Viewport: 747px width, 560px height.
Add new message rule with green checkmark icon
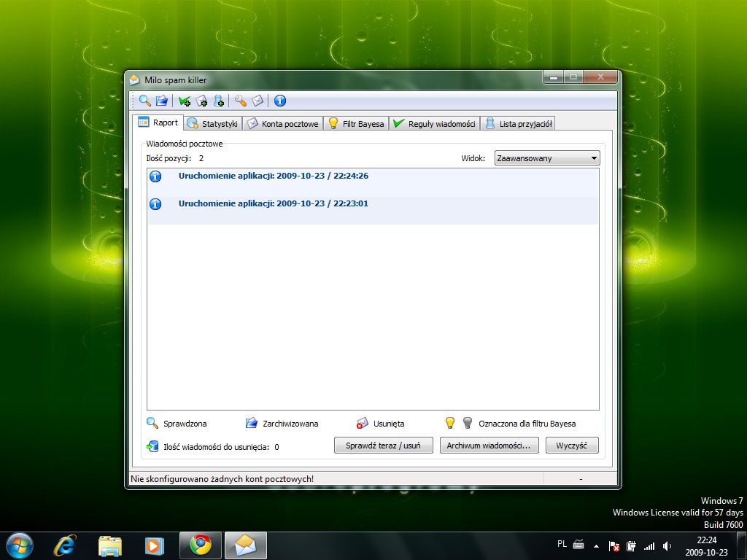pos(184,101)
